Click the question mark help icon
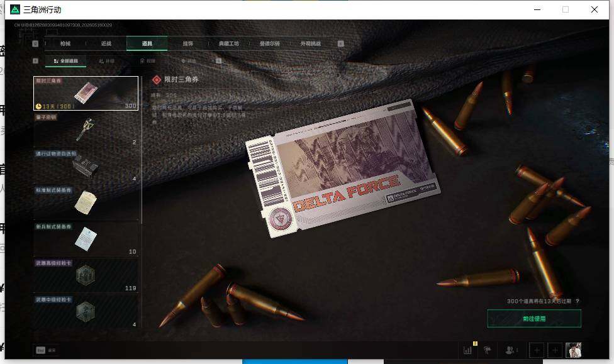This screenshot has height=364, width=614. coord(578,301)
